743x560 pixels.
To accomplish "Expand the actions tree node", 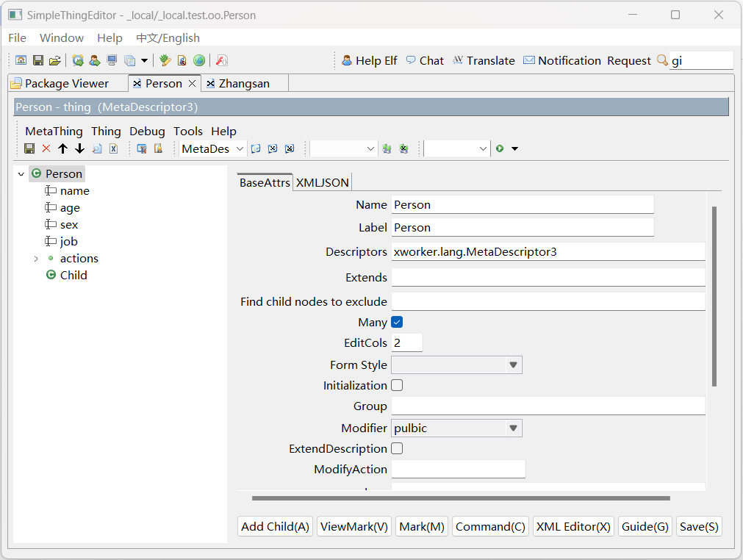I will (36, 259).
